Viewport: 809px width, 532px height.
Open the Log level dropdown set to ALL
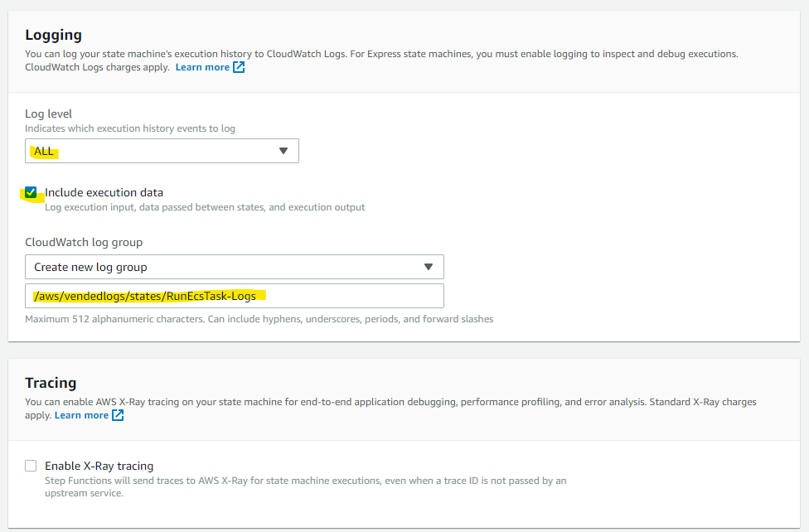click(162, 150)
